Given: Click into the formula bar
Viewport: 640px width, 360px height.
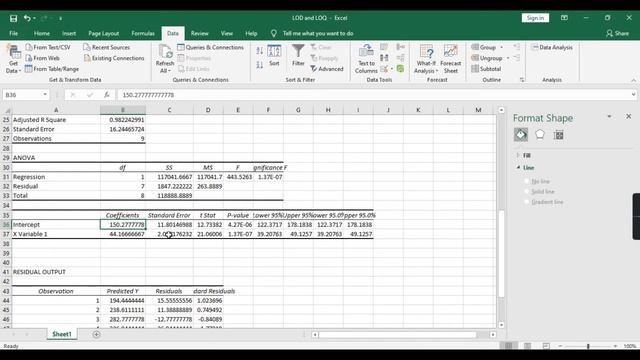Looking at the screenshot, I should 373,95.
